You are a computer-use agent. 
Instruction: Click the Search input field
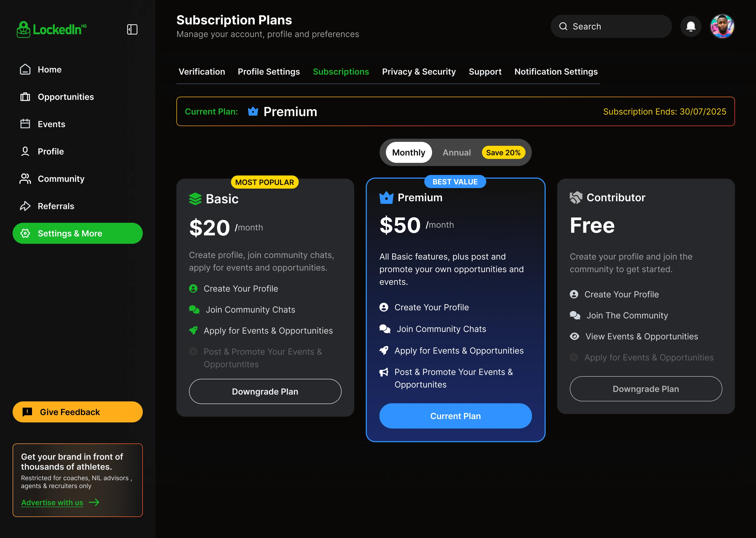tap(611, 26)
